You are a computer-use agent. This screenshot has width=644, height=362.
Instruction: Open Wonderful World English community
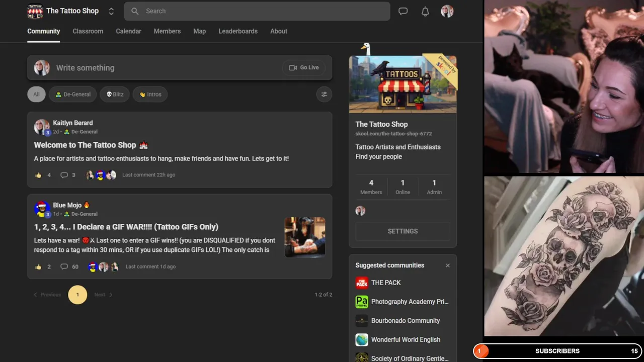(406, 340)
